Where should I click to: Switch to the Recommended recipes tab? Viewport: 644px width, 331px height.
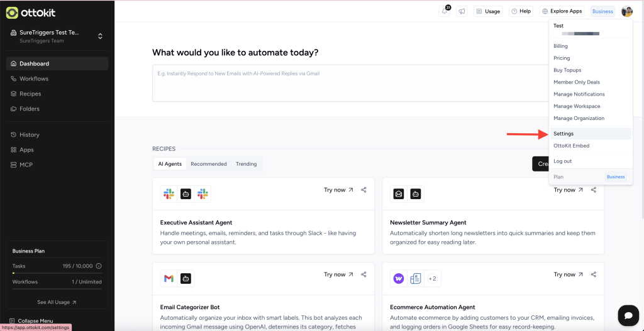[x=208, y=164]
